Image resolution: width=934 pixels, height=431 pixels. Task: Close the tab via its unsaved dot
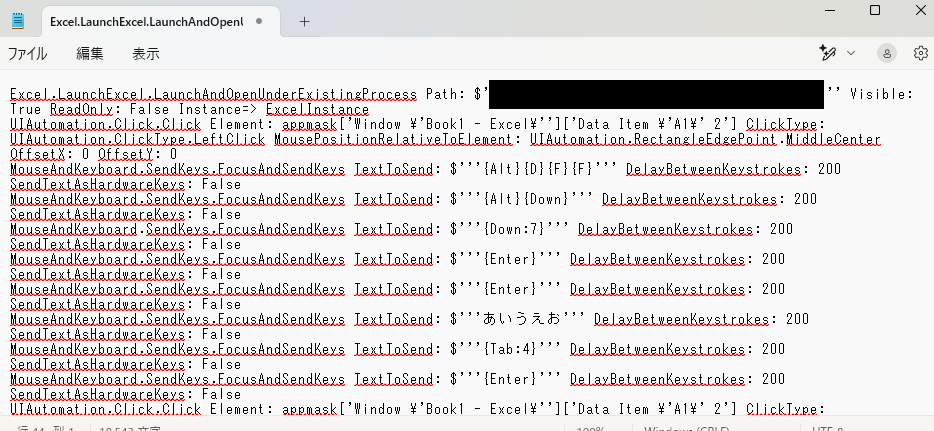[x=259, y=21]
